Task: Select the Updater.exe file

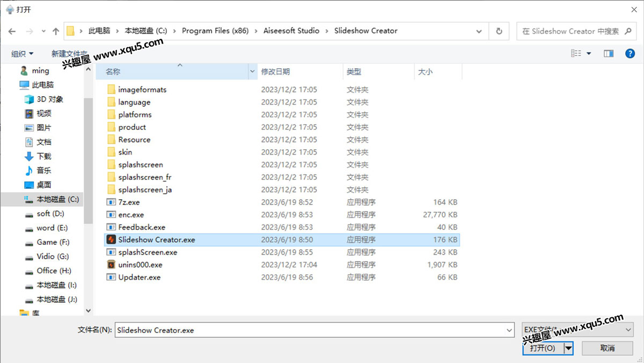Action: click(139, 277)
